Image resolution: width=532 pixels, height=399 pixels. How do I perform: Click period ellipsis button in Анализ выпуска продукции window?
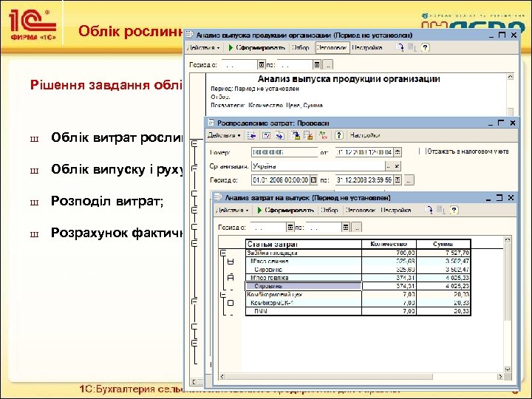(328, 64)
